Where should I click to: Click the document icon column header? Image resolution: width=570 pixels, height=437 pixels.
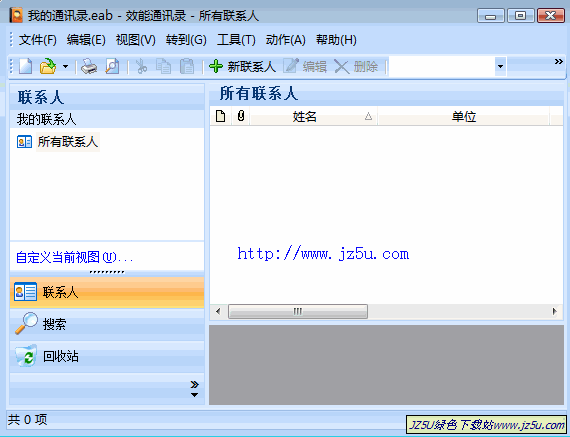tap(221, 116)
